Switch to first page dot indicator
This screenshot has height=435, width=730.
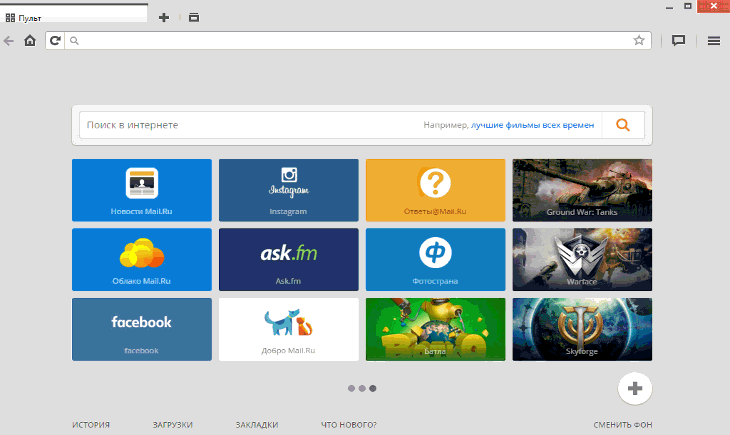(351, 388)
